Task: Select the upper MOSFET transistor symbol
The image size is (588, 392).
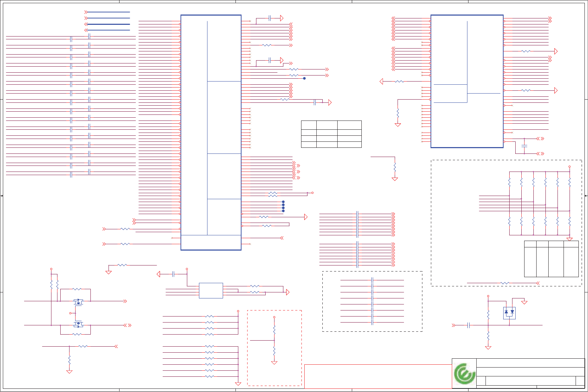Action: click(78, 302)
